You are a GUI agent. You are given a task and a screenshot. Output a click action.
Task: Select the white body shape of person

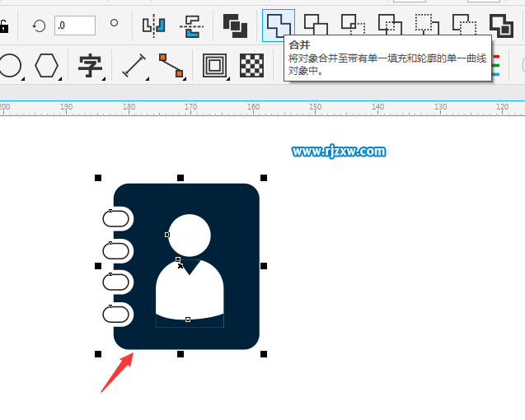click(x=190, y=295)
